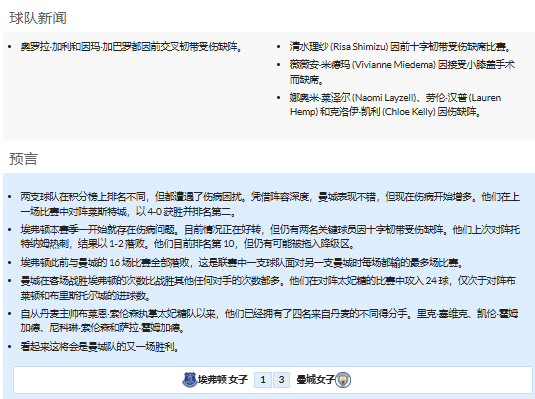535x399 pixels.
Task: Click the Vivianne Miedema knee surgery item
Action: click(x=402, y=72)
